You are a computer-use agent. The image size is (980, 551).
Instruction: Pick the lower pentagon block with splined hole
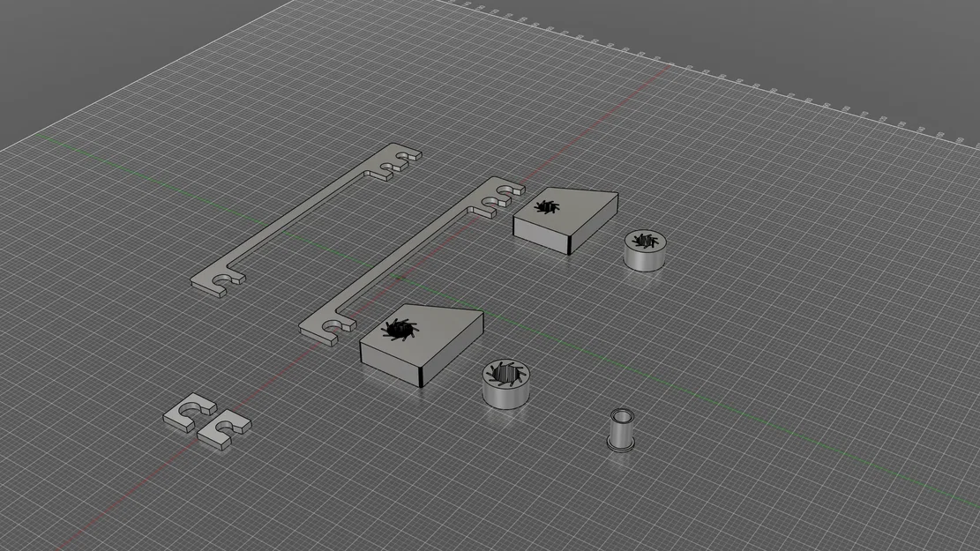(x=422, y=345)
